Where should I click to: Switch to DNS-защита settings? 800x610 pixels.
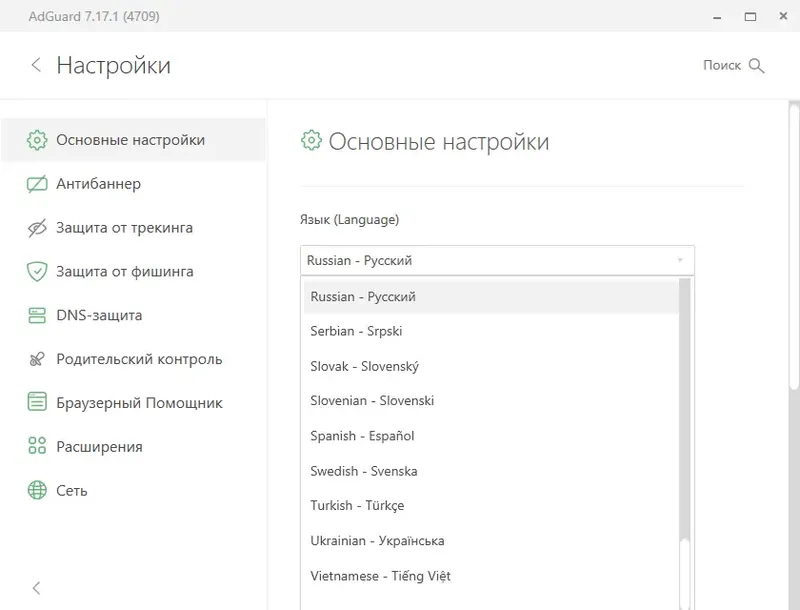click(134, 315)
